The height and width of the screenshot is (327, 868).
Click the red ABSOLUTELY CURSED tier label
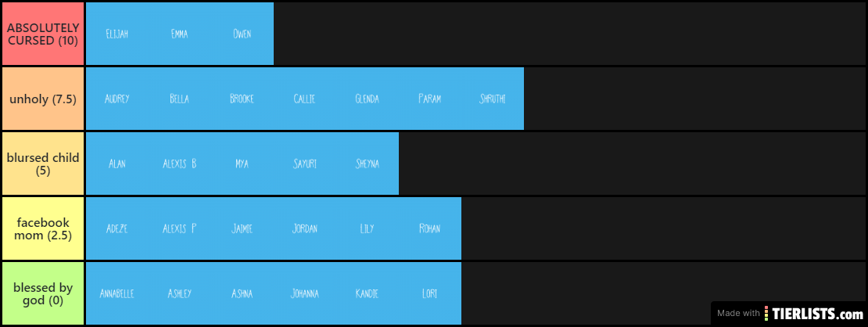click(x=43, y=34)
